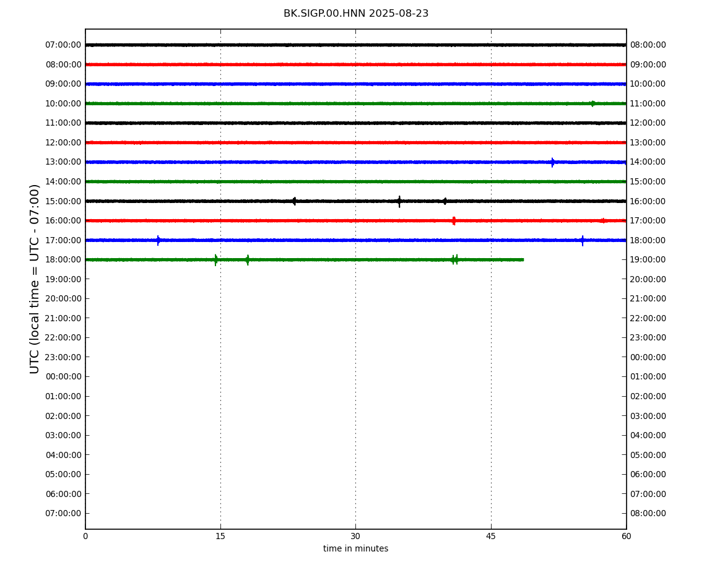Click last spike on black 15:00:00 trace
712x588 pixels.
coord(445,201)
